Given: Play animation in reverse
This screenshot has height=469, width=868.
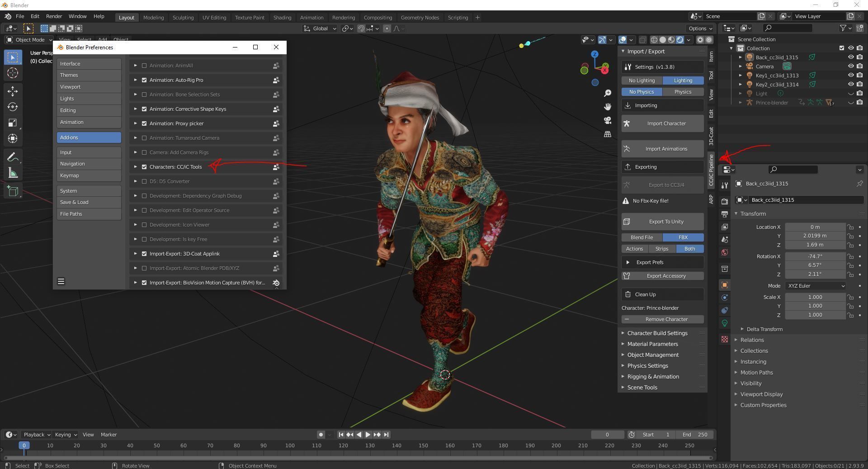Looking at the screenshot, I should (359, 435).
